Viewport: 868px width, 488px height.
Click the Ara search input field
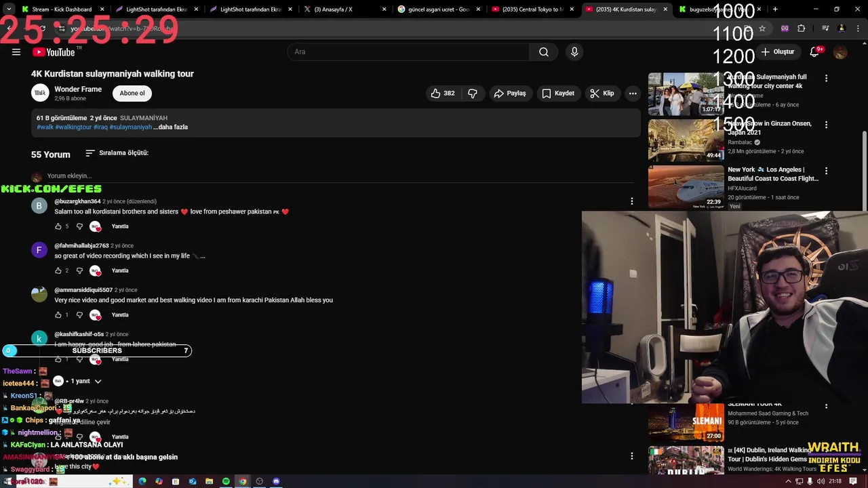(408, 52)
